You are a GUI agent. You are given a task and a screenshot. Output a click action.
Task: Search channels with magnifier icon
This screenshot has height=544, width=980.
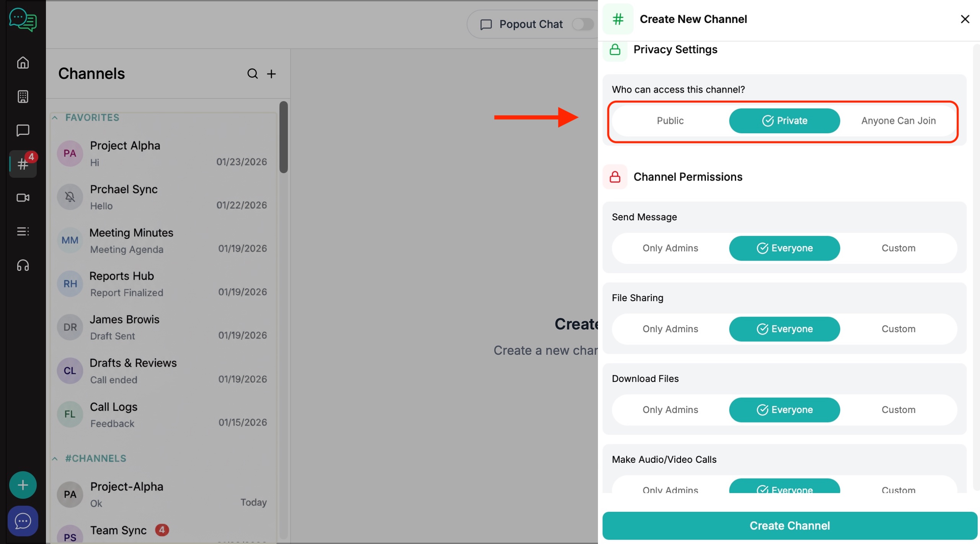252,74
